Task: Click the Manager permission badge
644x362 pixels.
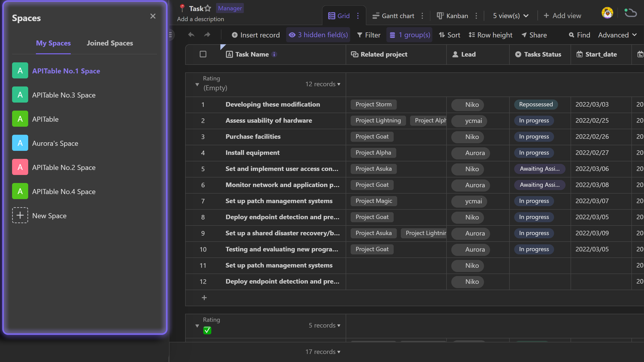Action: (x=230, y=8)
